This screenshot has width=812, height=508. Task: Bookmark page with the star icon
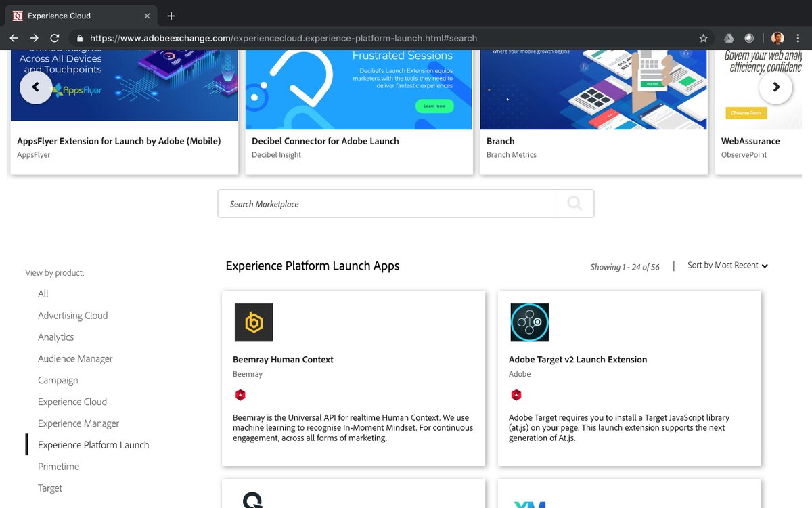coord(703,39)
